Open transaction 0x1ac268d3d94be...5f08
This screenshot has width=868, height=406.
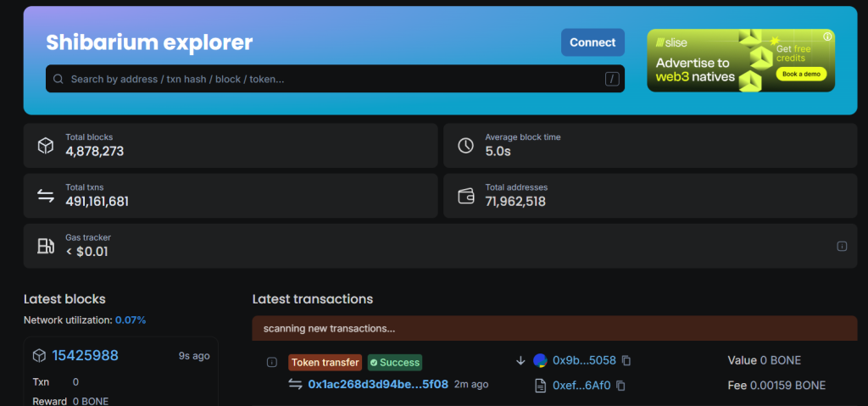pos(378,385)
